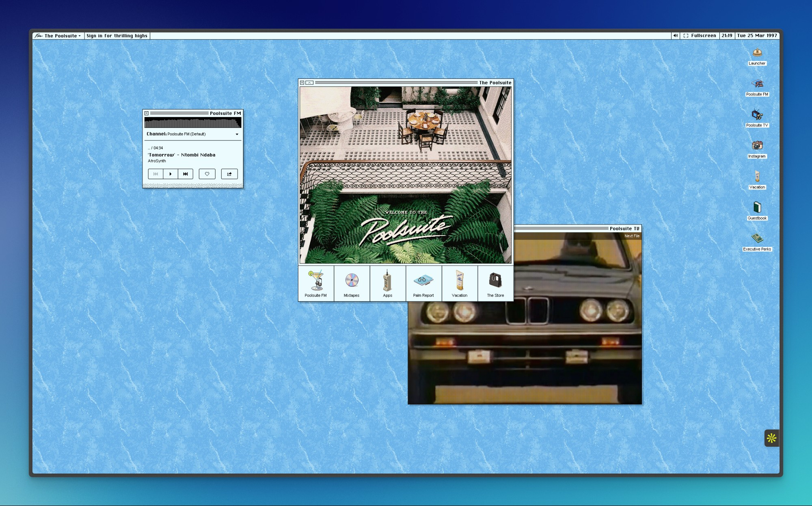Screen dimensions: 812x506
Task: Open the Instagram desktop icon
Action: coord(757,149)
